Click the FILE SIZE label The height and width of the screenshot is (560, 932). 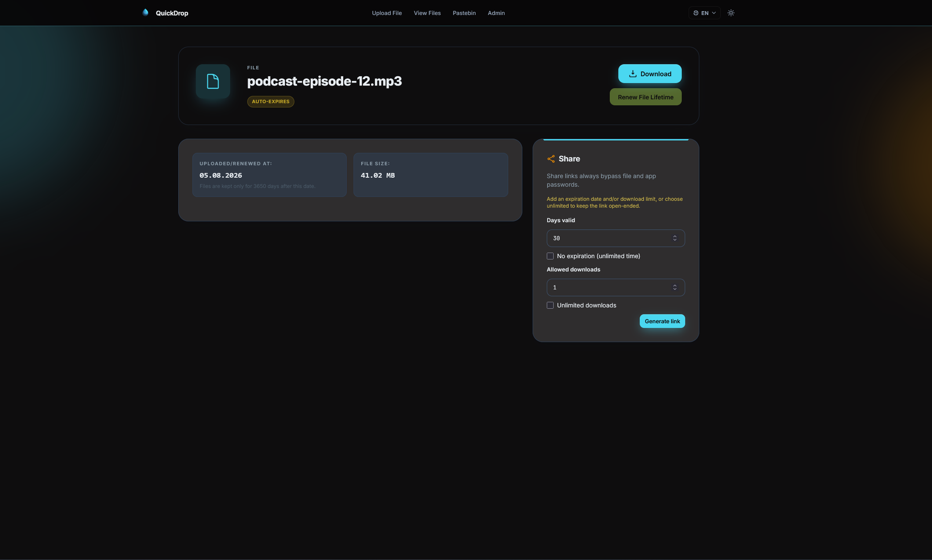[x=375, y=164]
